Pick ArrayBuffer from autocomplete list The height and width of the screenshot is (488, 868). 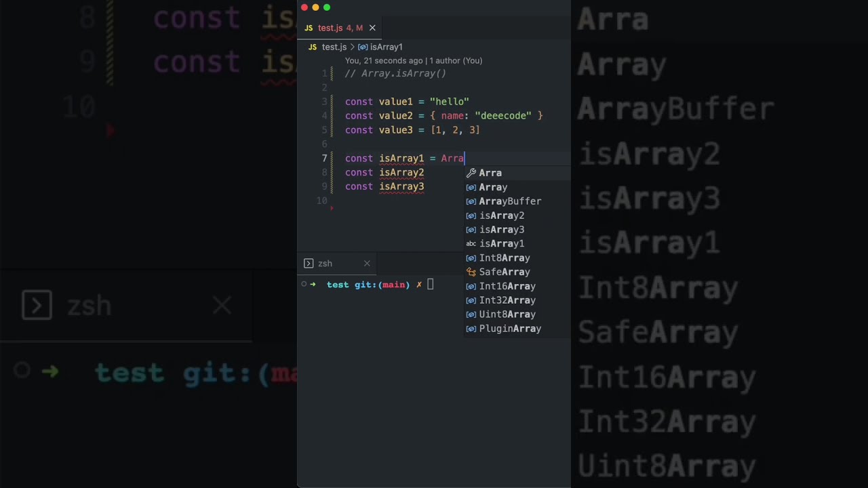tap(517, 201)
